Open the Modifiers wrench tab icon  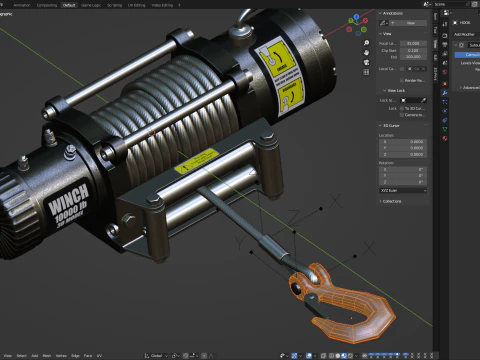point(445,93)
